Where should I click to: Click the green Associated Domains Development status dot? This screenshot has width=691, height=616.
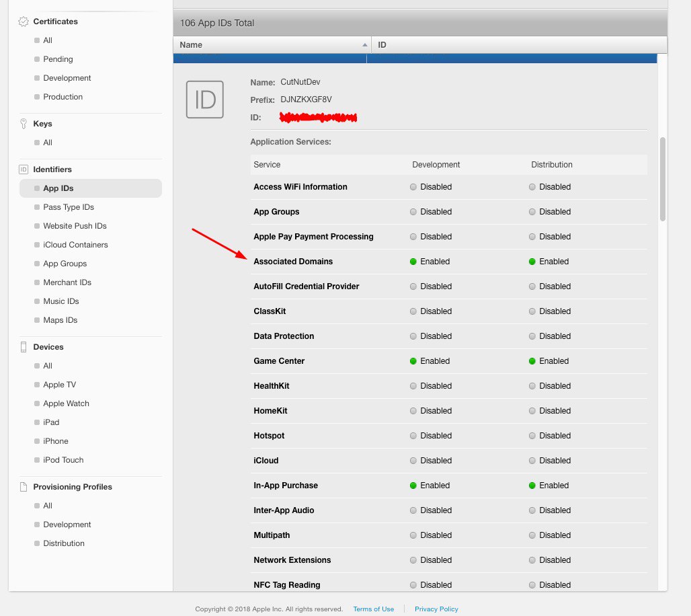(413, 262)
